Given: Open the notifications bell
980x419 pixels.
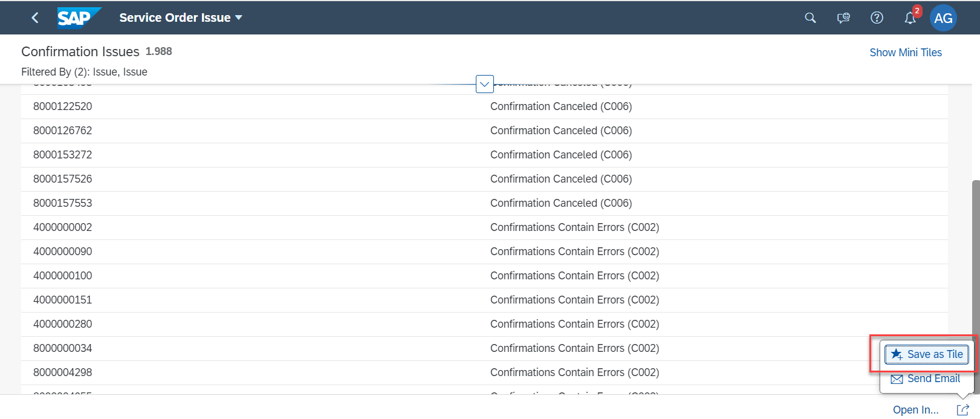Looking at the screenshot, I should [x=910, y=18].
